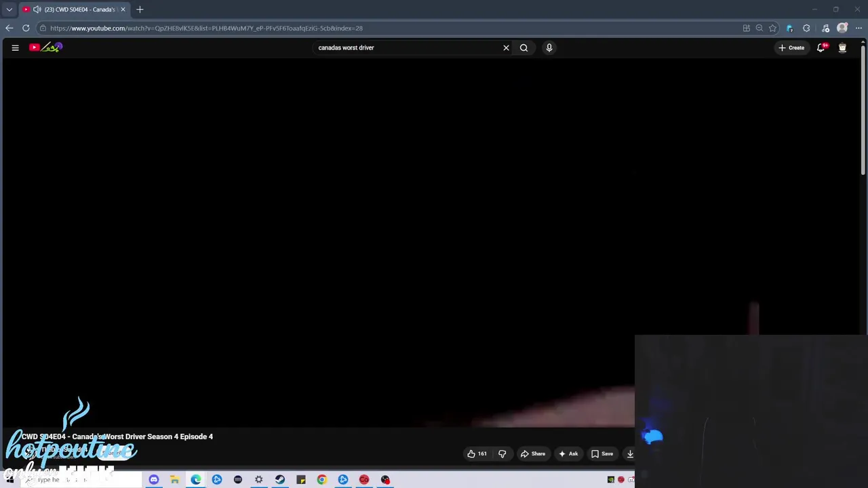The height and width of the screenshot is (488, 868).
Task: Open media control music icon
Action: click(x=825, y=28)
